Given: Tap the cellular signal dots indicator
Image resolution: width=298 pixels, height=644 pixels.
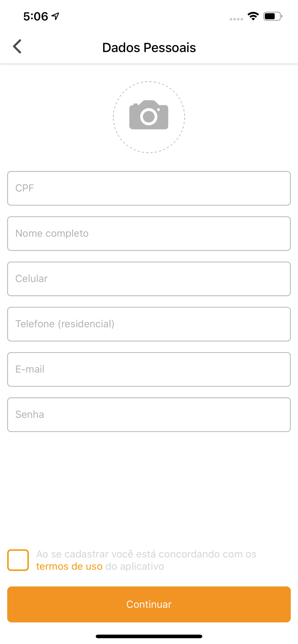Looking at the screenshot, I should (x=236, y=19).
